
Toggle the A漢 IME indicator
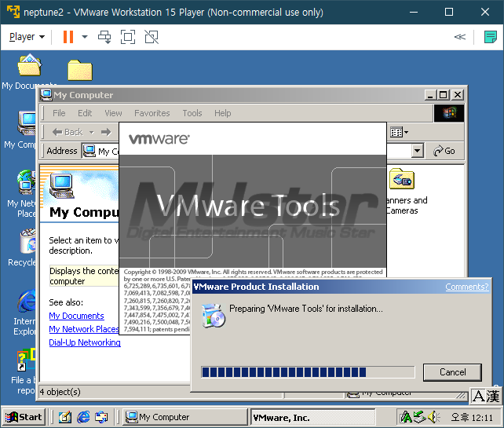pos(486,396)
